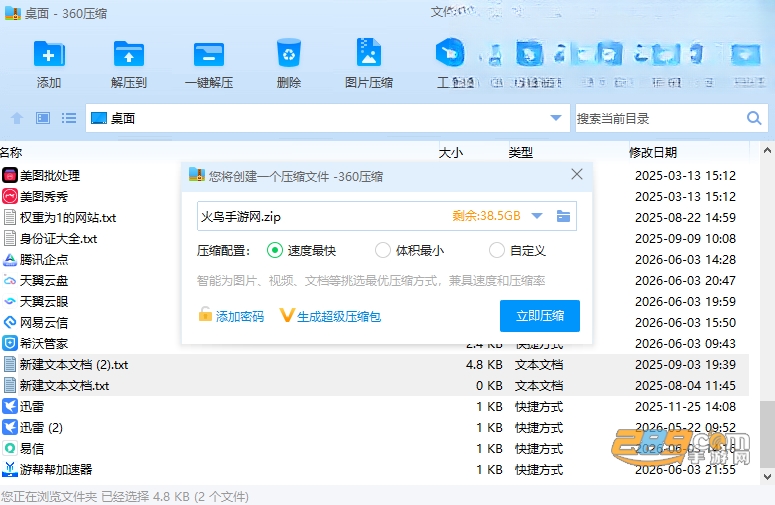Switch to list view mode
The height and width of the screenshot is (505, 775).
pyautogui.click(x=69, y=118)
